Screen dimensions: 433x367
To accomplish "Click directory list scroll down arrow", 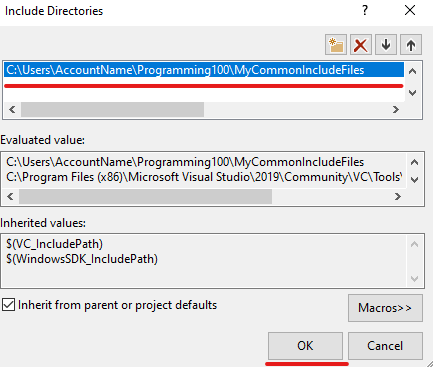I will click(x=413, y=93).
